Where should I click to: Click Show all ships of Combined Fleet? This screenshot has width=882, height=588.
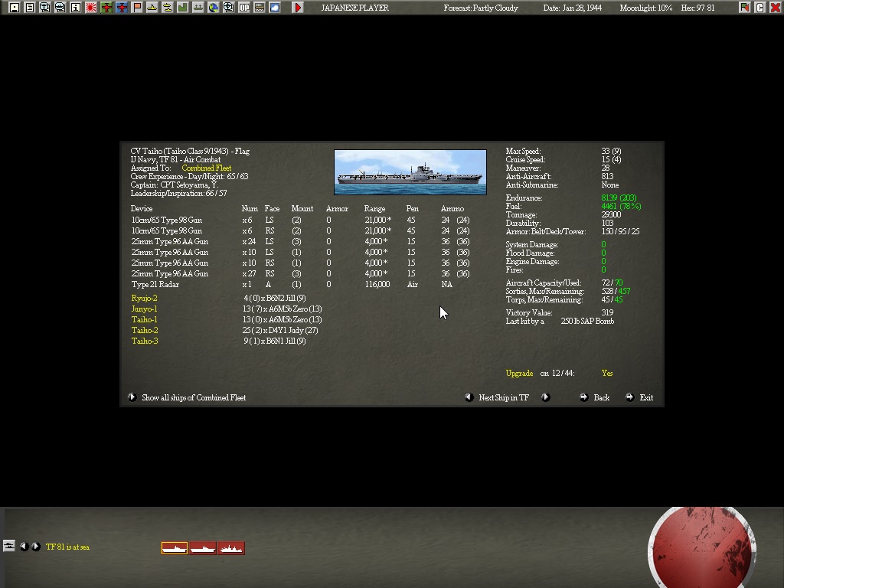(x=194, y=397)
